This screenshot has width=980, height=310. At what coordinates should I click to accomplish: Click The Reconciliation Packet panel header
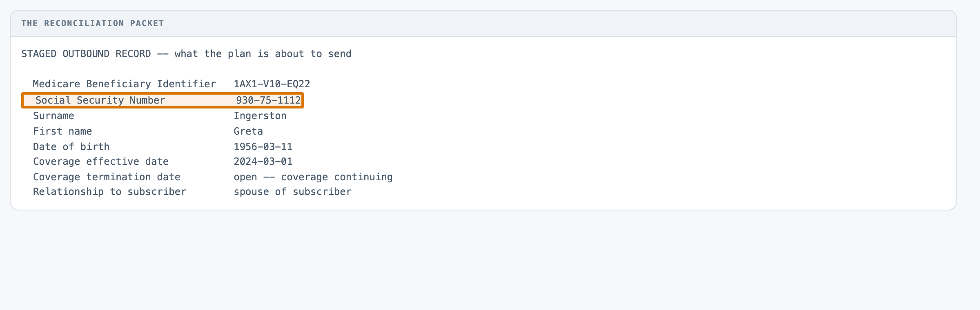coord(483,23)
